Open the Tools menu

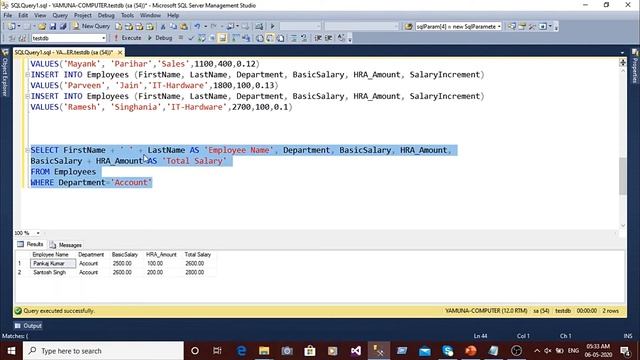(127, 16)
